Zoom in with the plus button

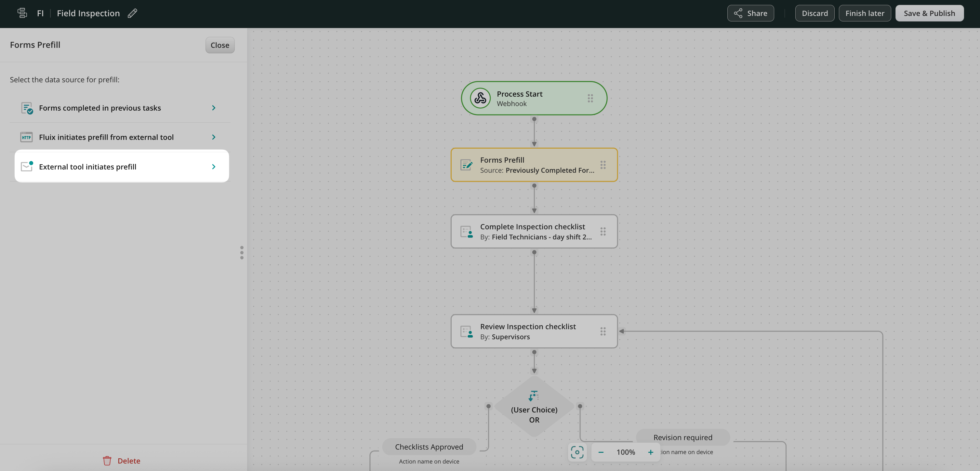click(651, 452)
